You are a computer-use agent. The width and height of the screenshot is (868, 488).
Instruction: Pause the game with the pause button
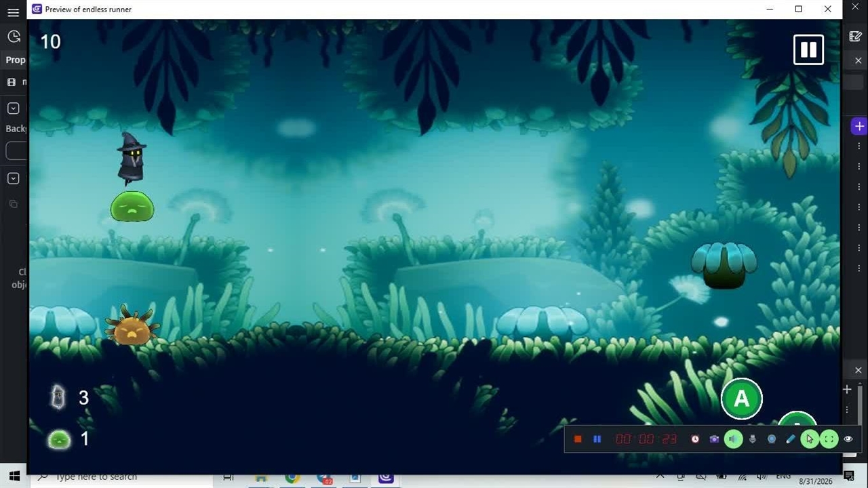click(808, 49)
